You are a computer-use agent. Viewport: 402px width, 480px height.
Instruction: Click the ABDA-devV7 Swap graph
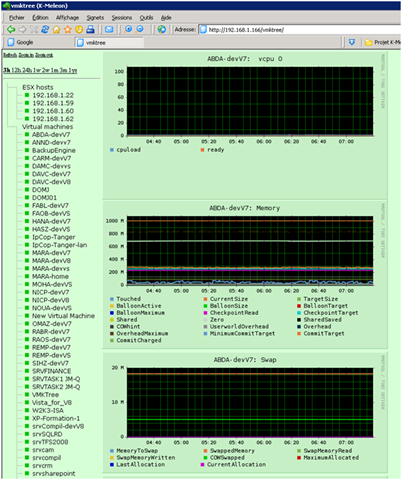coord(245,413)
